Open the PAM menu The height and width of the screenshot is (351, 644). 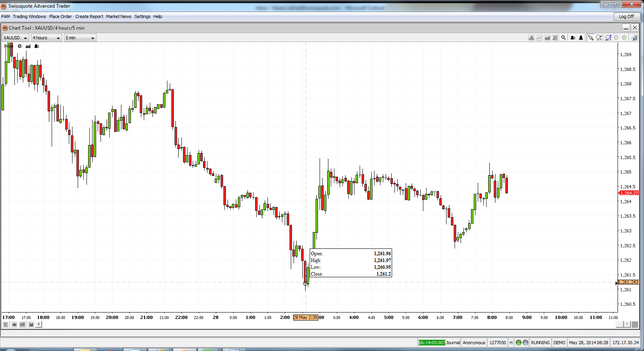tap(6, 16)
